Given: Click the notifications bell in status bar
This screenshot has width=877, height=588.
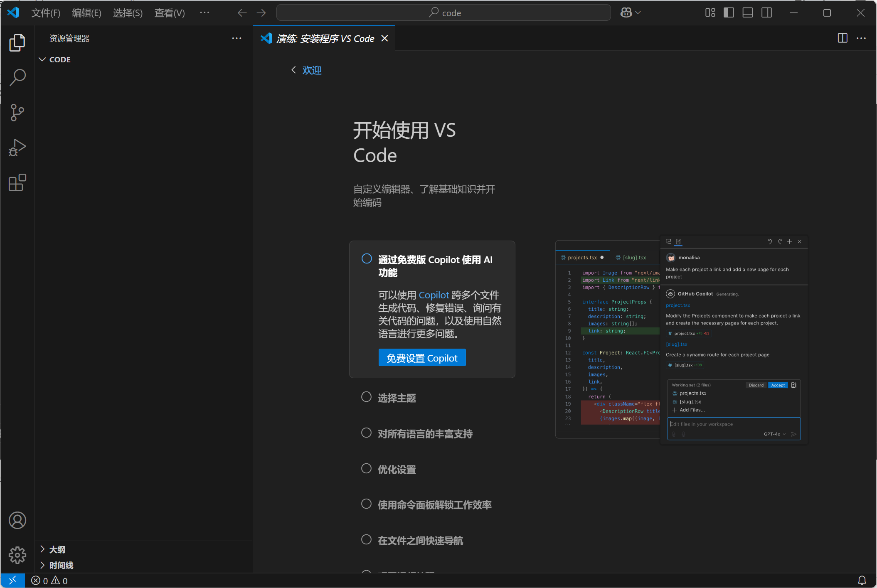Looking at the screenshot, I should click(x=862, y=580).
